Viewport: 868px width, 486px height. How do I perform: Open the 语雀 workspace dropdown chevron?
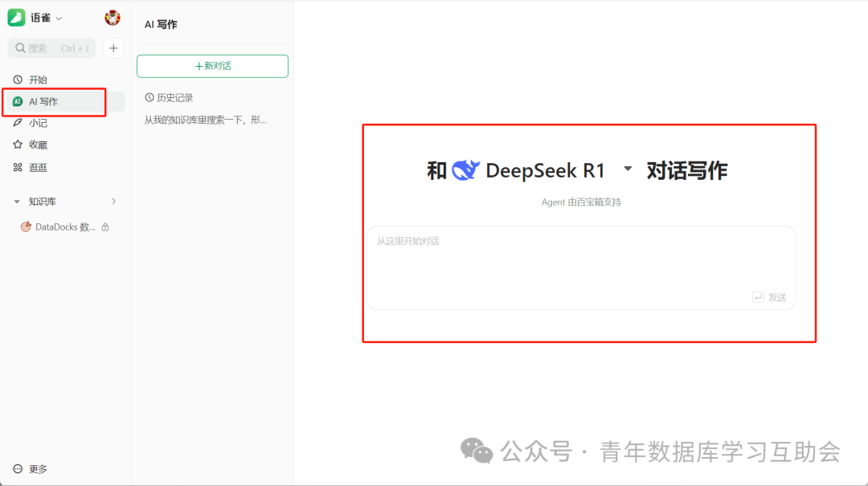(x=59, y=18)
